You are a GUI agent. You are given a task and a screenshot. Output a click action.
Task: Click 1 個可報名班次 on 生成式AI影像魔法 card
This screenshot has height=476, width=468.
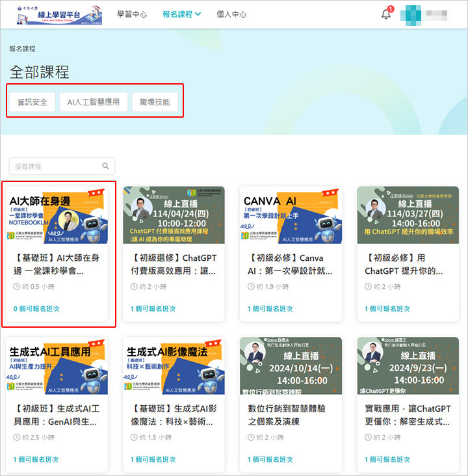[153, 460]
